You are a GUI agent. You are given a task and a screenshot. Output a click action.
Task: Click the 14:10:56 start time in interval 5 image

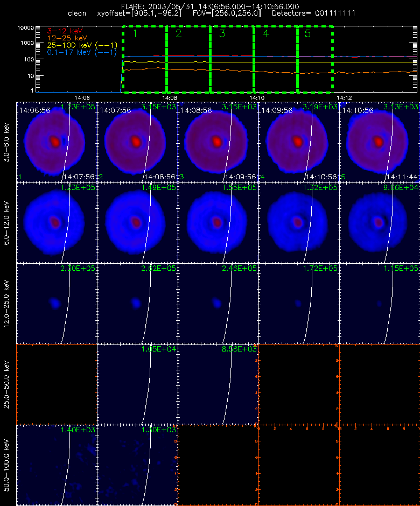pyautogui.click(x=358, y=110)
